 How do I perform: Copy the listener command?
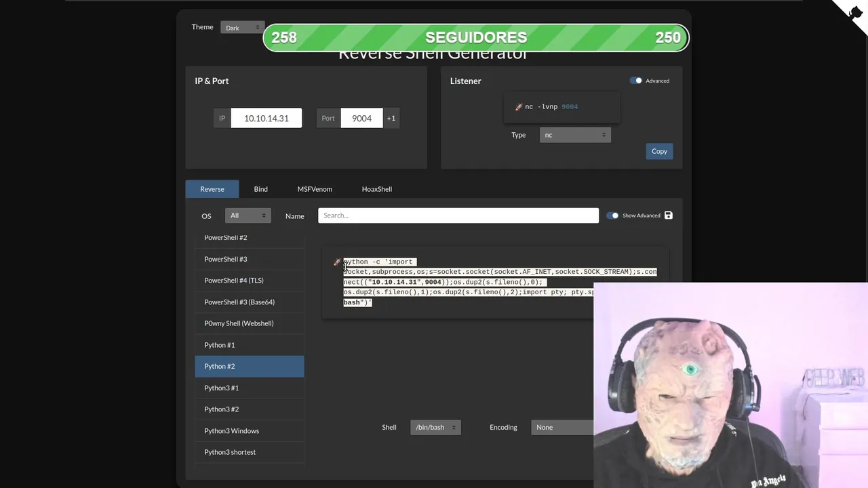tap(659, 151)
